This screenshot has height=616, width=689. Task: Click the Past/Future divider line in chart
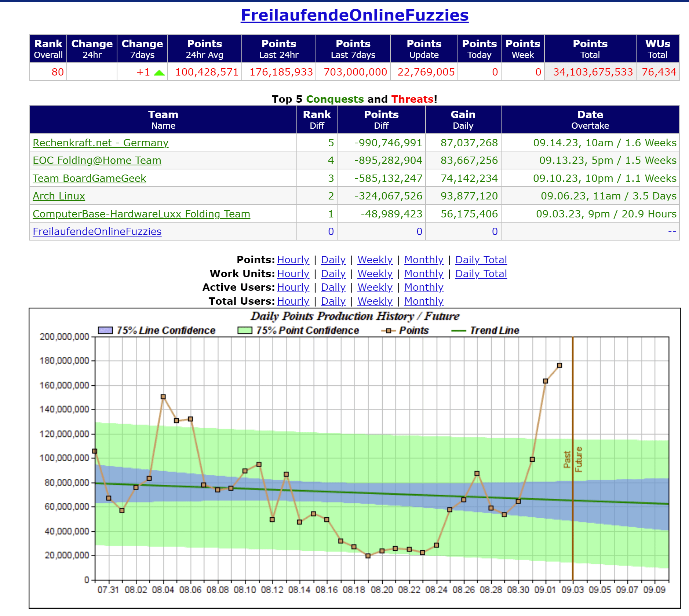573,458
